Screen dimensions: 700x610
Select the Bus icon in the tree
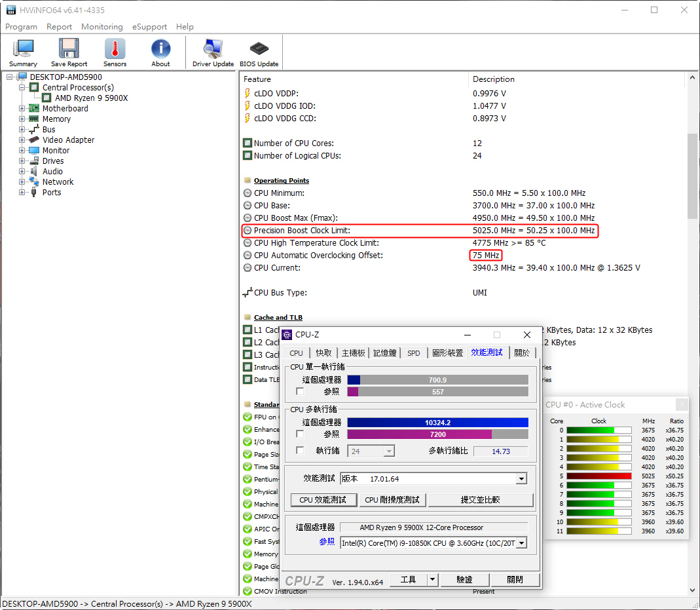[34, 130]
